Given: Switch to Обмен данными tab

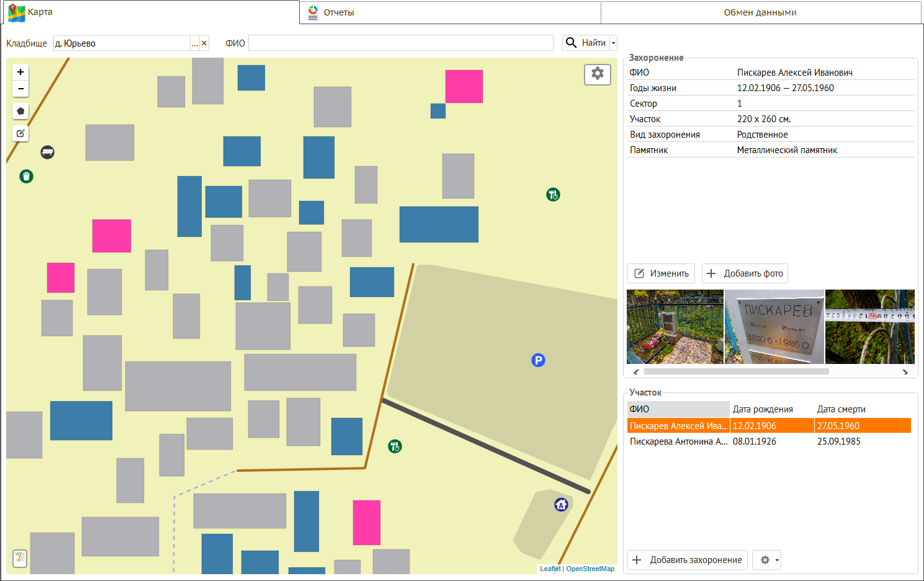Looking at the screenshot, I should (760, 12).
